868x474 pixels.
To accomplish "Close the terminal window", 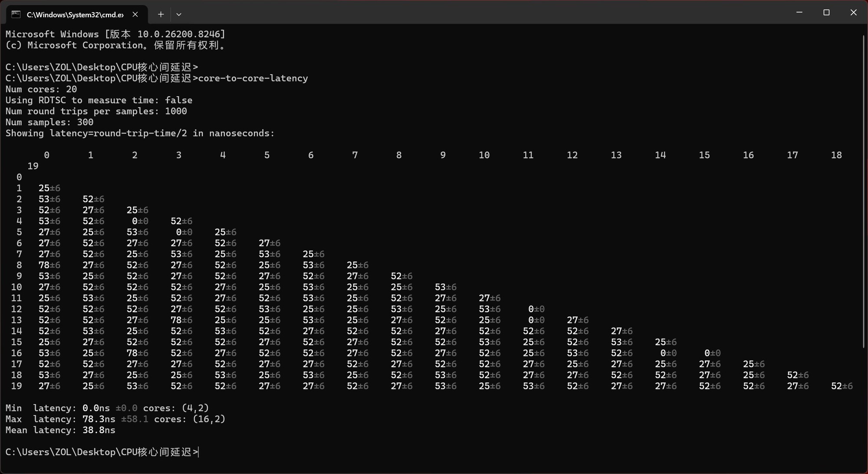I will [853, 13].
